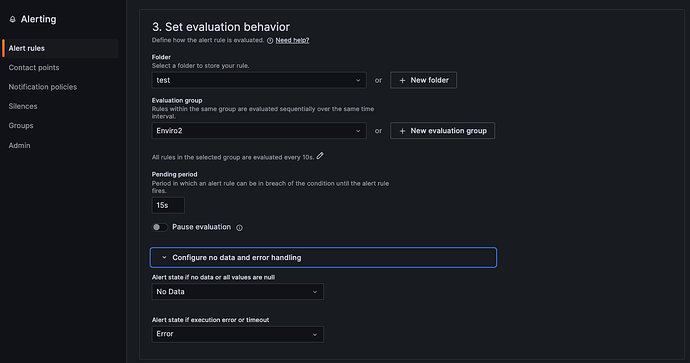Viewport: 690px width, 363px height.
Task: Click the Alerting bell icon
Action: tap(12, 19)
